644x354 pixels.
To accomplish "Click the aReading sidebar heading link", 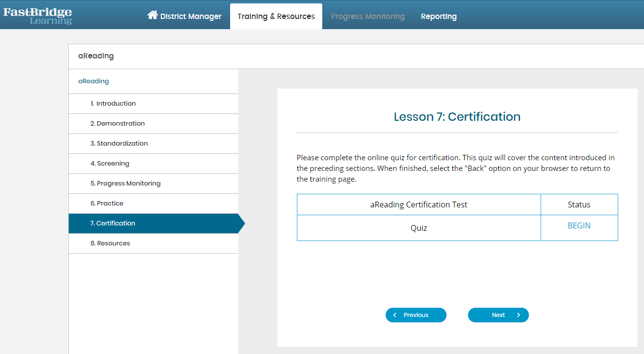I will click(94, 81).
